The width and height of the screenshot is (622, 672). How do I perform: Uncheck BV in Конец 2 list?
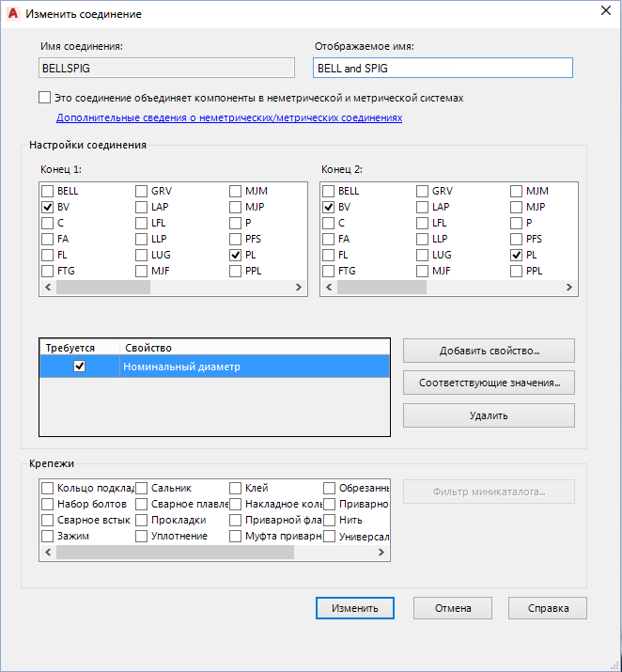tap(329, 207)
